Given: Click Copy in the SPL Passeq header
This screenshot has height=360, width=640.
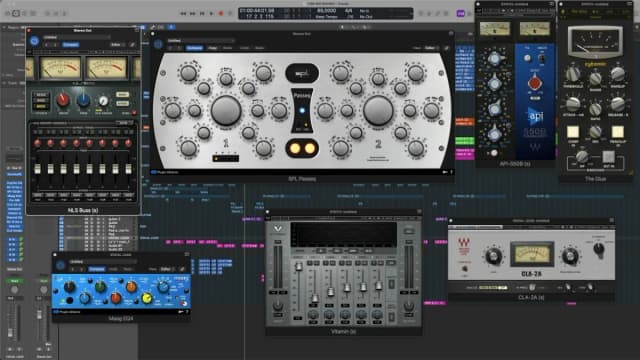Looking at the screenshot, I should [213, 48].
